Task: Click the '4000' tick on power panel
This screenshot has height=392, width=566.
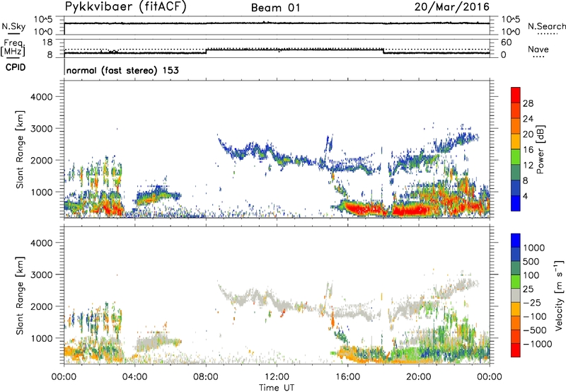Action: tap(41, 97)
